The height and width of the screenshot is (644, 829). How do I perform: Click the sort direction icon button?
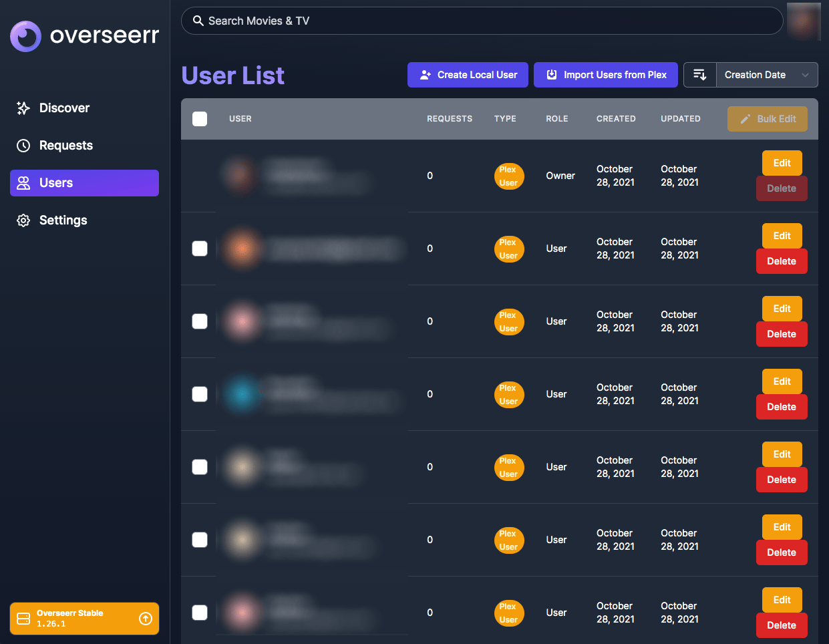click(x=699, y=75)
